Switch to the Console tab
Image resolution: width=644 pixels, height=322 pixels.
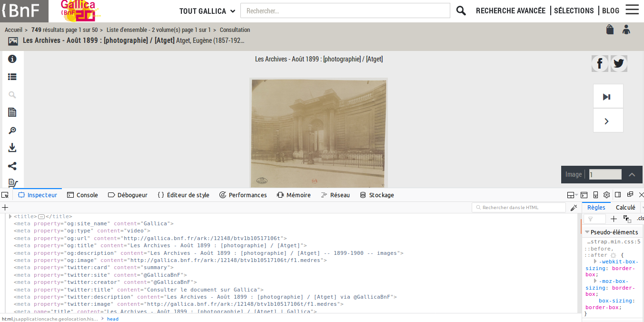[x=82, y=195]
